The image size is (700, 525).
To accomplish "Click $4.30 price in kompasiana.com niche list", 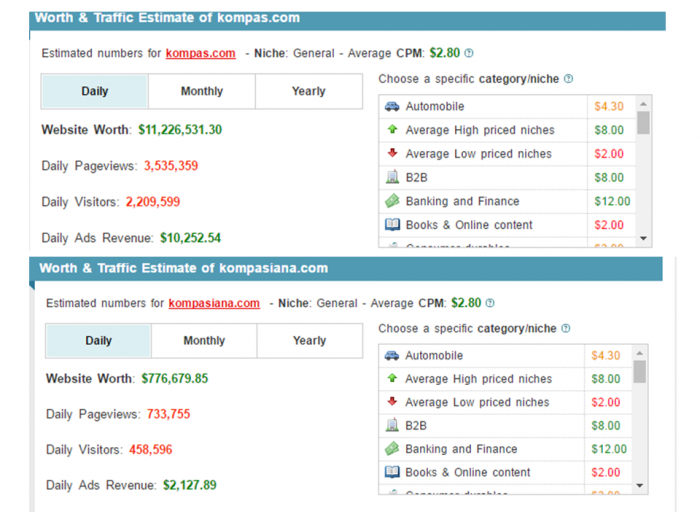I will [x=605, y=355].
